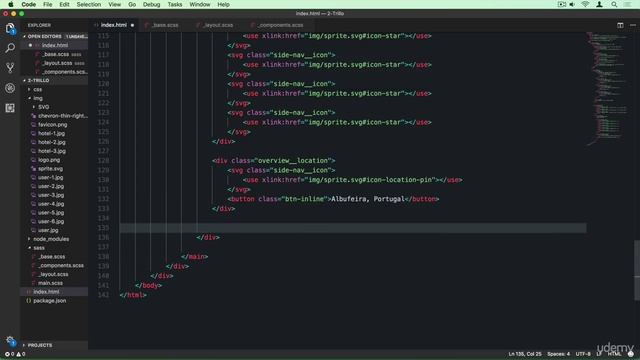
Task: Open the Apple menu
Action: (11, 4)
